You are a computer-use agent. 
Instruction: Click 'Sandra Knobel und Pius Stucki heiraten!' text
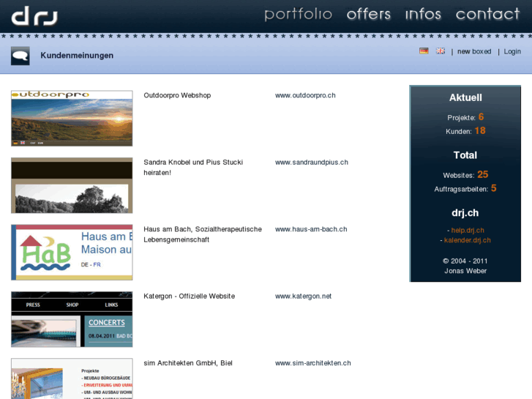coord(193,168)
